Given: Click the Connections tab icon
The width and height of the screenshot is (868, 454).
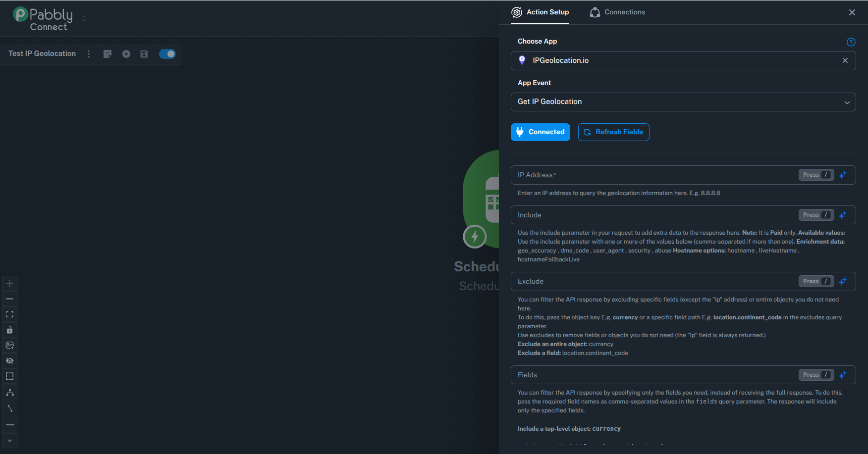Looking at the screenshot, I should point(595,12).
